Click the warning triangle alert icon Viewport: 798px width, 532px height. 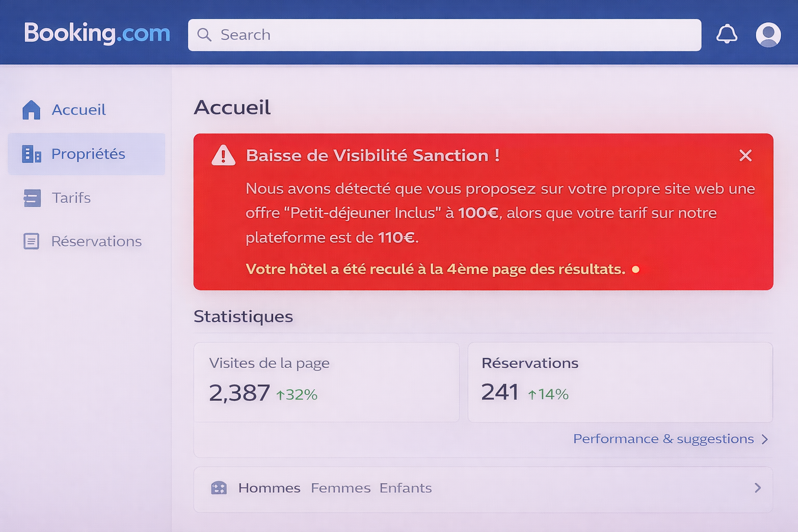click(x=223, y=155)
